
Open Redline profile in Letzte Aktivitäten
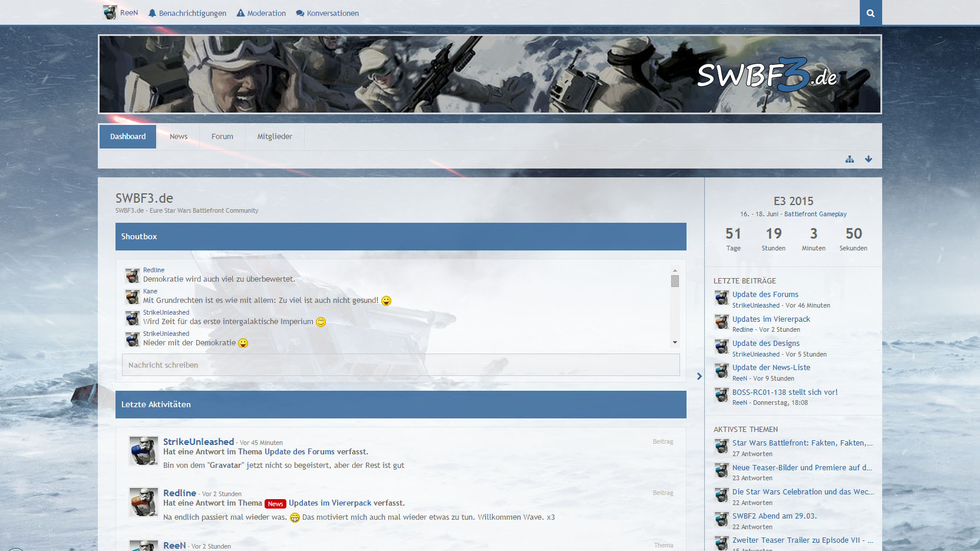click(x=180, y=493)
